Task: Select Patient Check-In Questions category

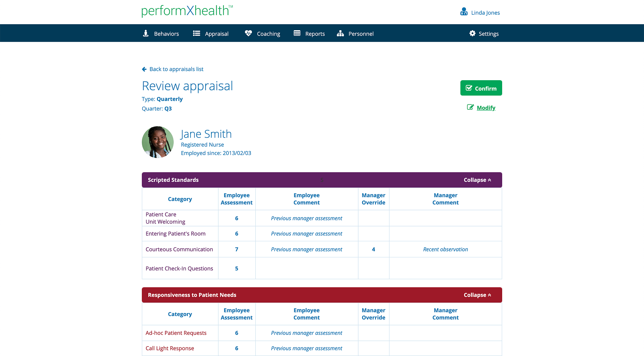Action: pos(179,268)
